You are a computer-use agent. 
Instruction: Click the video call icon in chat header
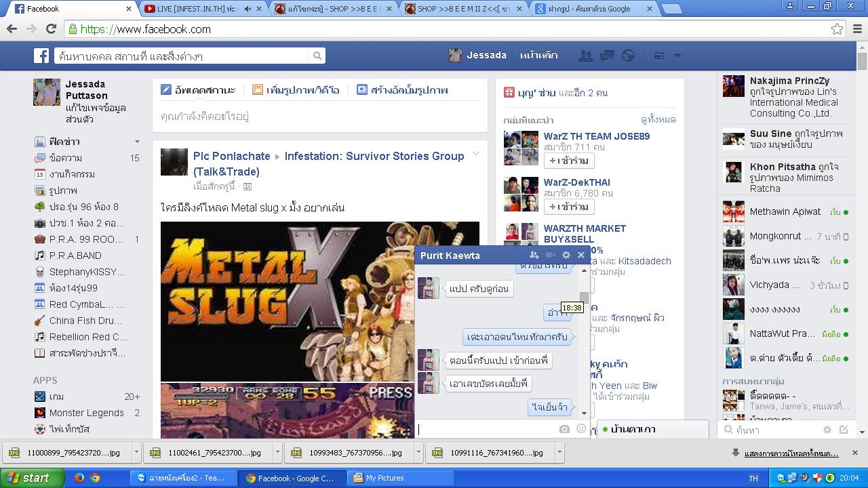tap(550, 255)
